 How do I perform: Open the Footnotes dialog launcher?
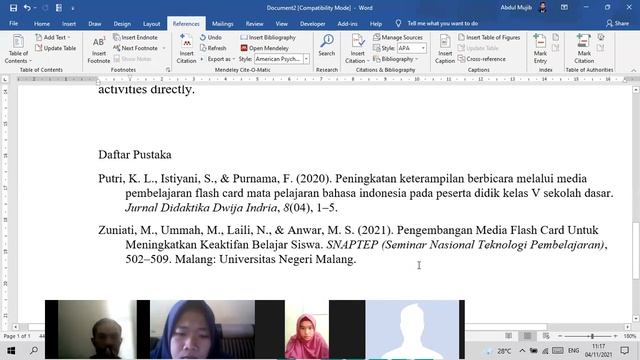(168, 70)
